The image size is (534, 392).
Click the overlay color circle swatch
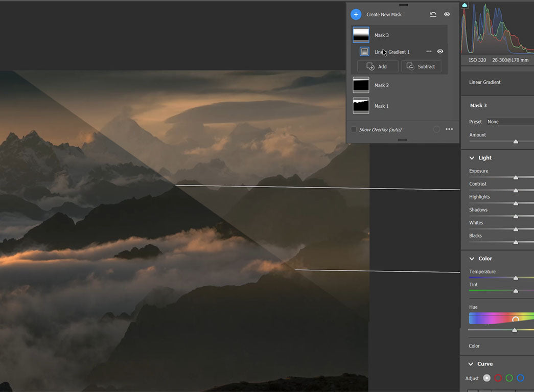436,129
